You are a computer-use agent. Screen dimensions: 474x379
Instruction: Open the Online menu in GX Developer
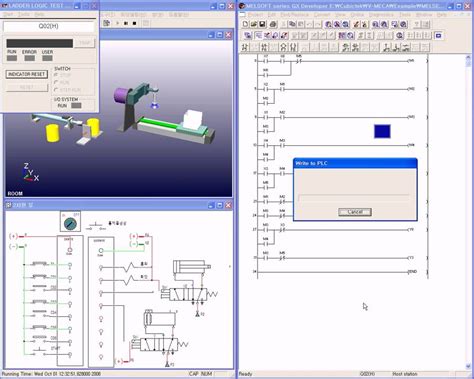[x=357, y=15]
